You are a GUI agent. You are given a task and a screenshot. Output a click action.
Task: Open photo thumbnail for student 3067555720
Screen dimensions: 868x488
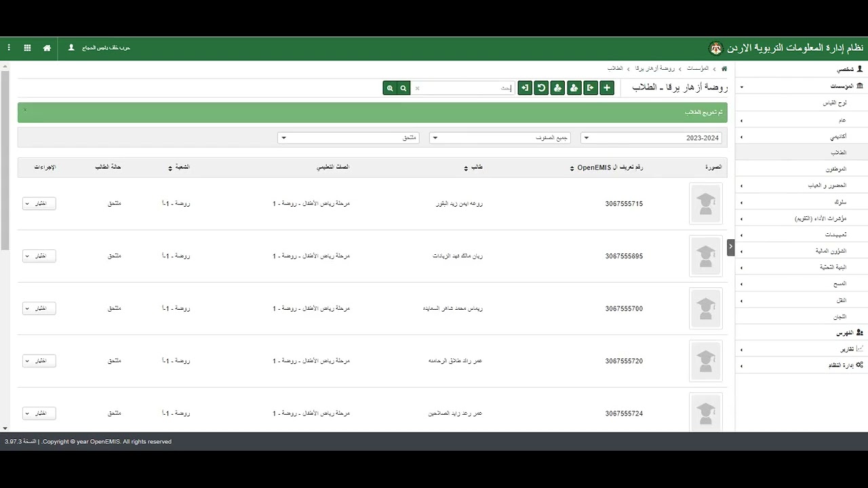coord(706,361)
